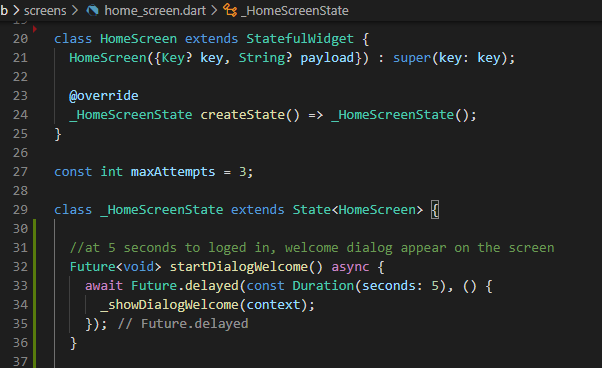Image resolution: width=602 pixels, height=368 pixels.
Task: Expand chevron after screens breadcrumb
Action: coord(75,11)
